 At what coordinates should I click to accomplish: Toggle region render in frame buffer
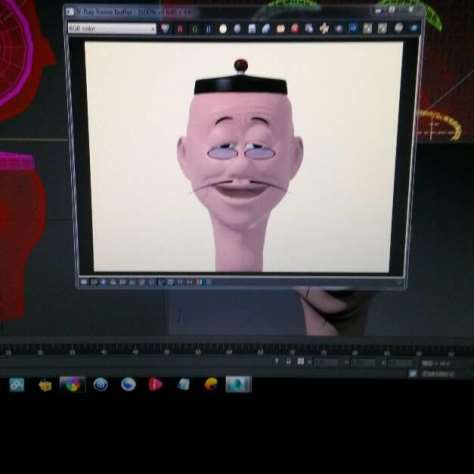point(339,29)
